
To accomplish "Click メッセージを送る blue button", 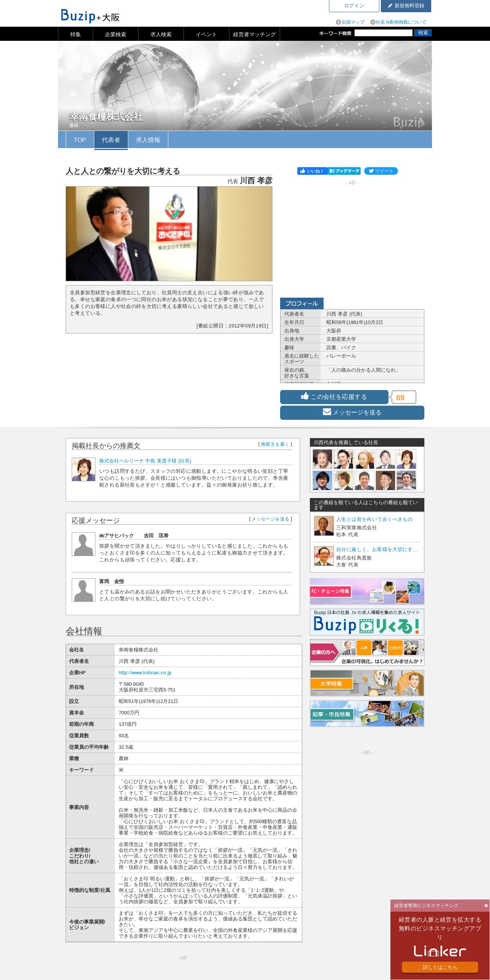I will tap(352, 413).
